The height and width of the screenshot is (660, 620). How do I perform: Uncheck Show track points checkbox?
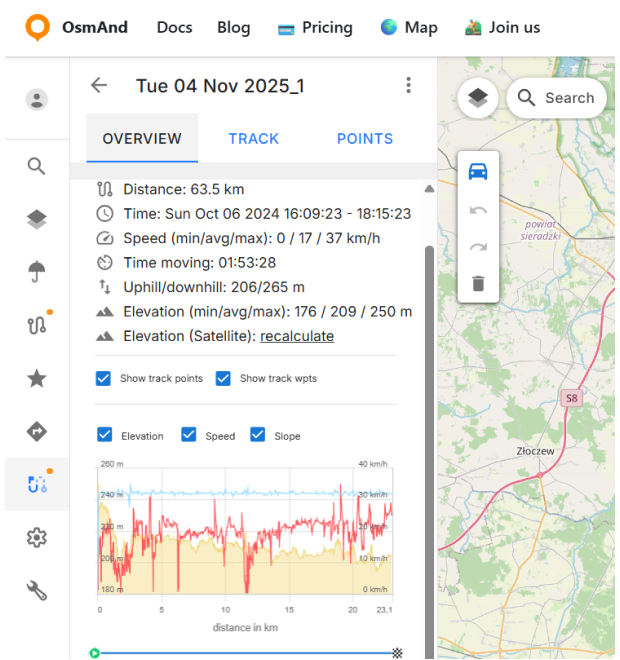[x=103, y=378]
